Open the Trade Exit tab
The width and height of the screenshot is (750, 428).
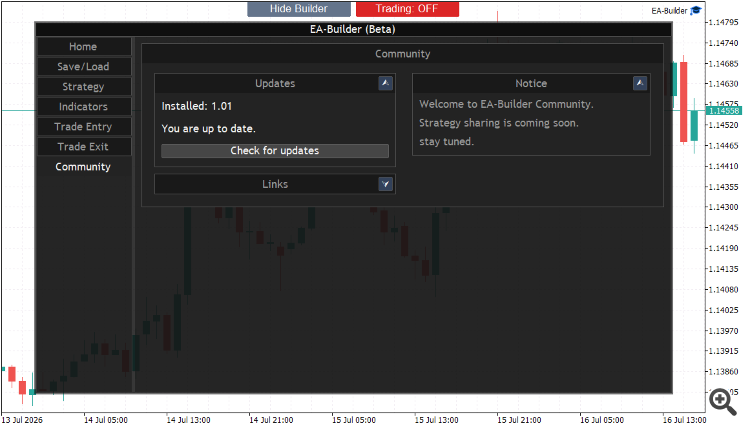click(x=84, y=147)
